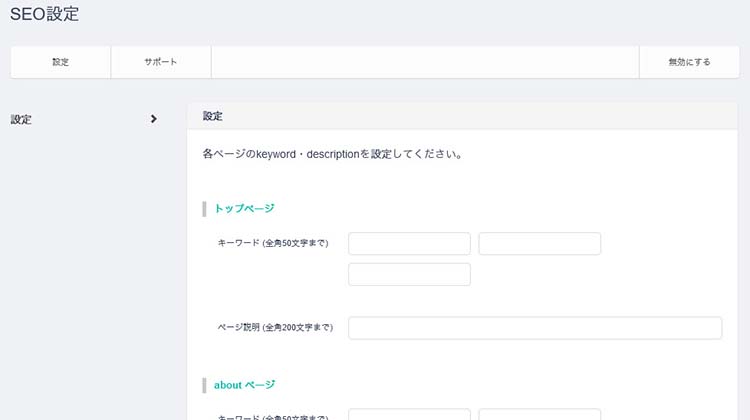
Task: Click the SEO設定 page title
Action: pos(44,14)
